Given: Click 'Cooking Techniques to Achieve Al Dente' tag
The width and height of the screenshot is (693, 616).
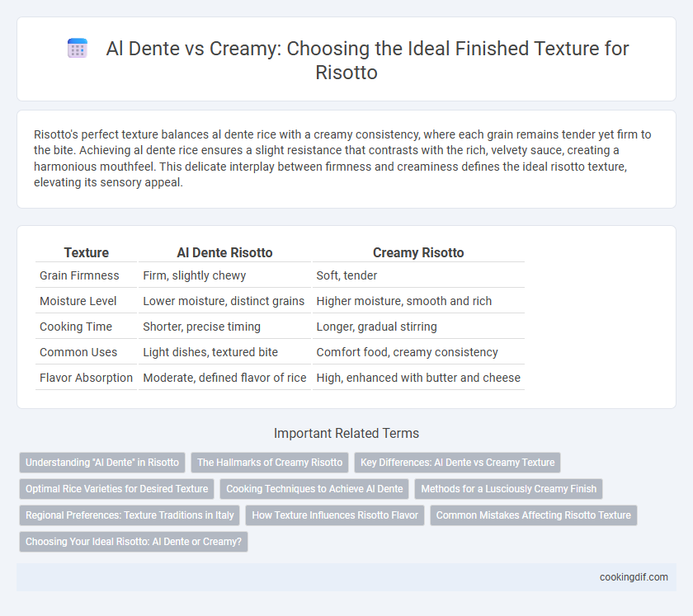Looking at the screenshot, I should [x=314, y=489].
